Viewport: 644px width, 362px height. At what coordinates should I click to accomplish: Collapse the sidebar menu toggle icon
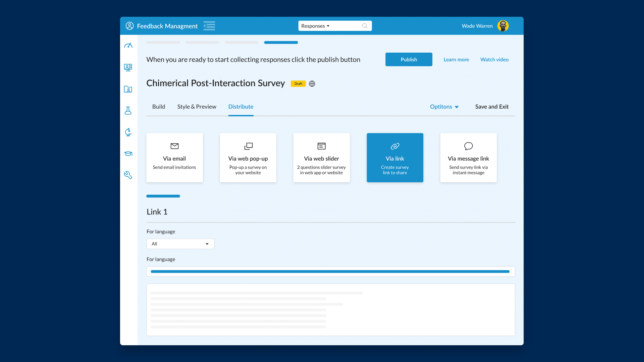[x=209, y=26]
